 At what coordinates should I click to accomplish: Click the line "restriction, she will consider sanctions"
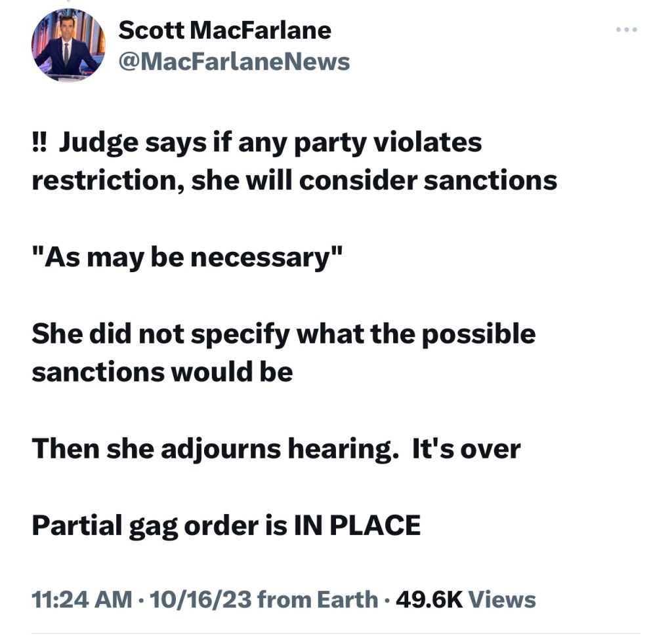[x=294, y=180]
